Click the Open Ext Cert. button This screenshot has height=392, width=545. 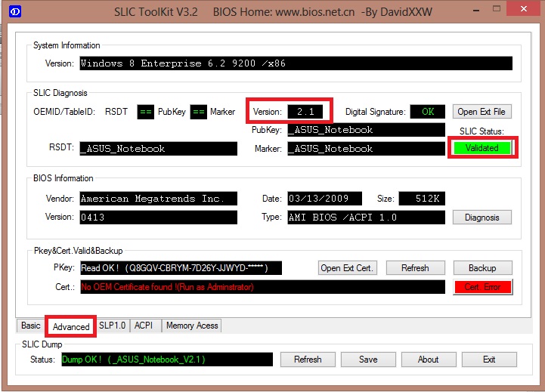click(x=347, y=268)
